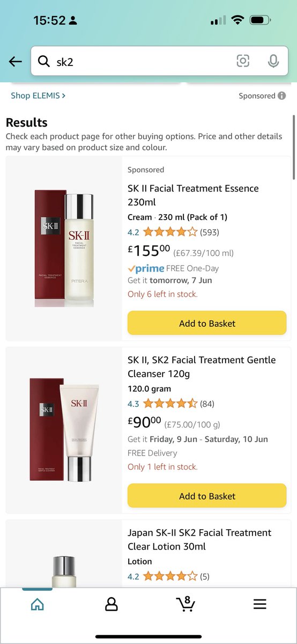This screenshot has height=644, width=297.
Task: Tap the microphone voice search icon
Action: point(273,61)
